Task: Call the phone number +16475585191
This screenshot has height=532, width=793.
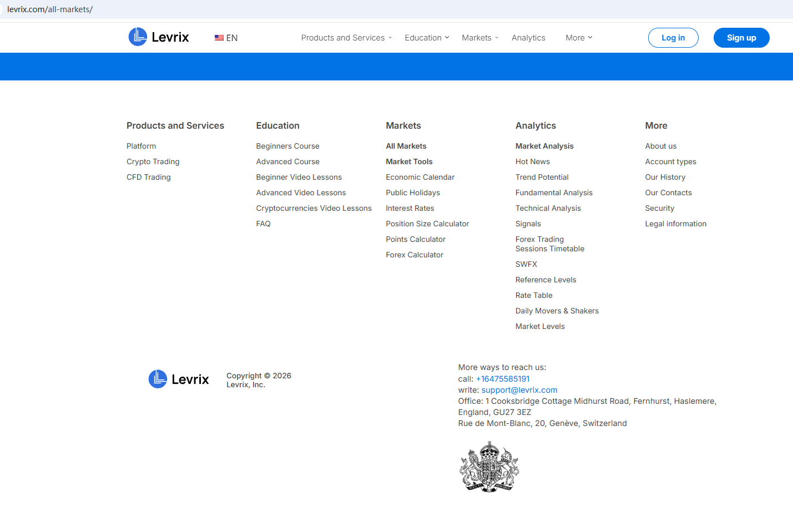Action: click(503, 379)
